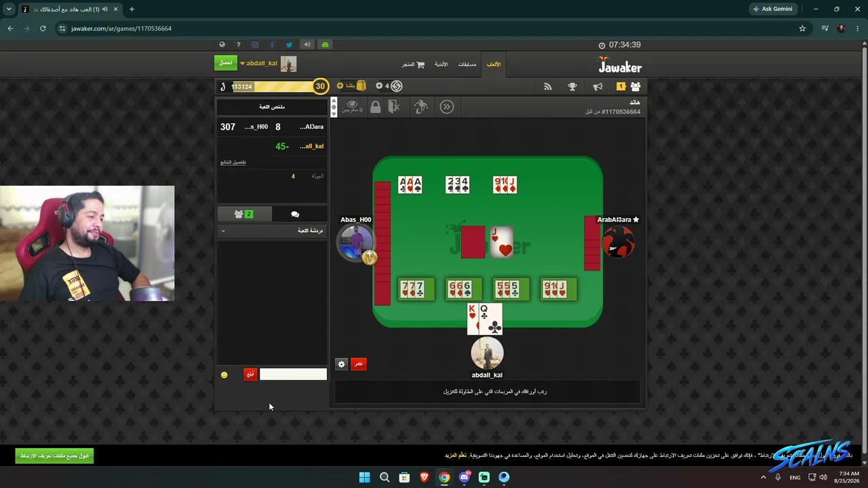Viewport: 868px width, 488px height.
Task: Click the level 30 circle badge
Action: (x=320, y=86)
